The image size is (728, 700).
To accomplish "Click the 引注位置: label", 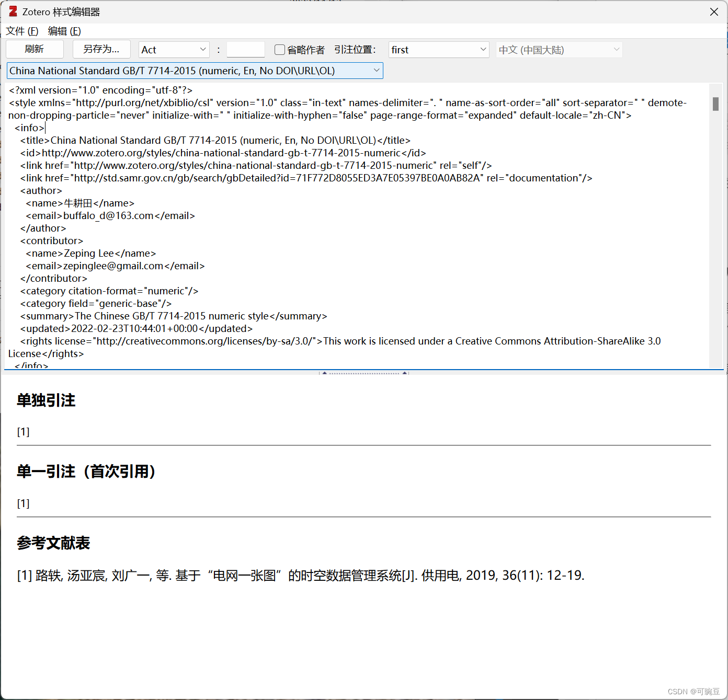I will (355, 50).
